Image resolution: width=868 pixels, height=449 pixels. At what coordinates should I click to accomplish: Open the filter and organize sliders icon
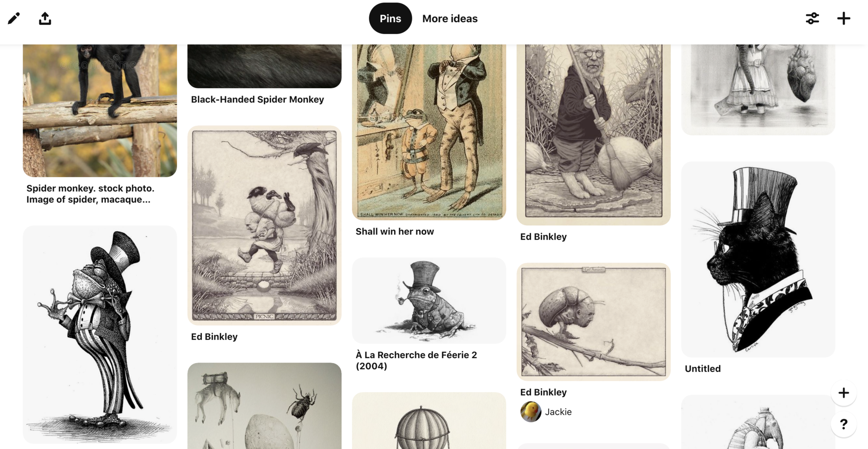[x=812, y=18]
